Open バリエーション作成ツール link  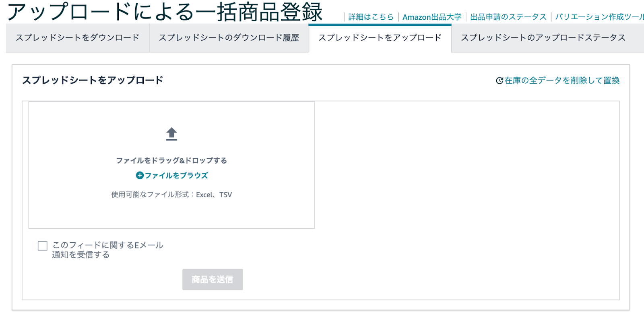click(x=599, y=17)
